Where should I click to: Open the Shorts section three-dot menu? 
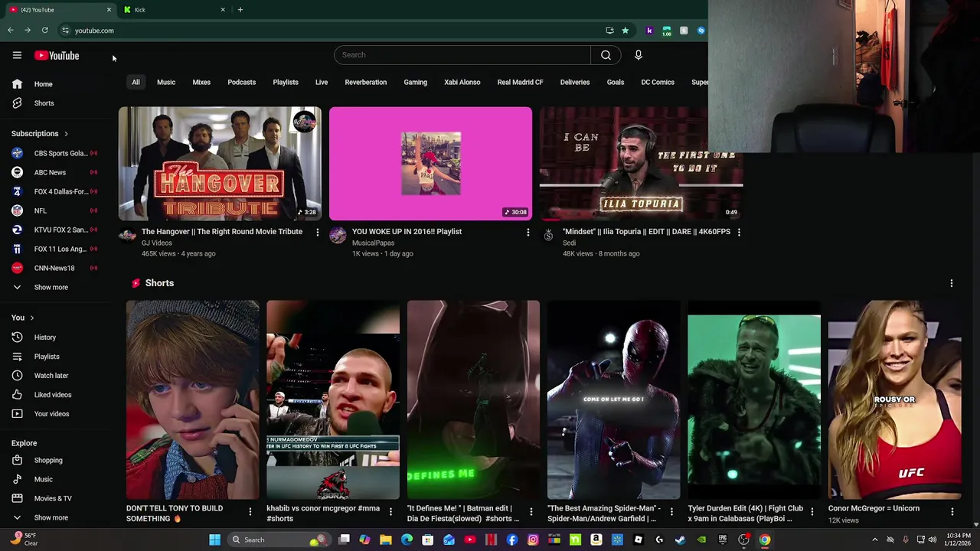[x=952, y=283]
